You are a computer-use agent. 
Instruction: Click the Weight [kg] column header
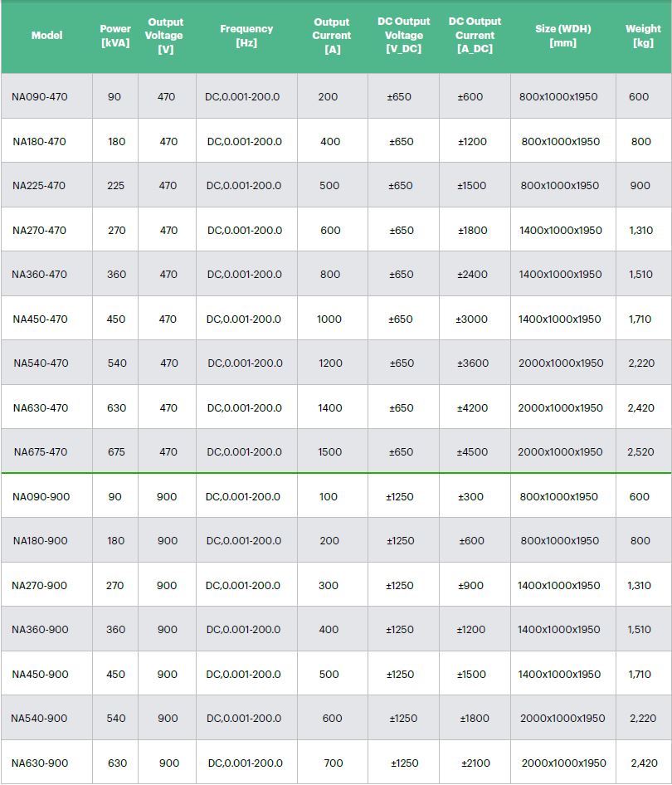click(643, 36)
